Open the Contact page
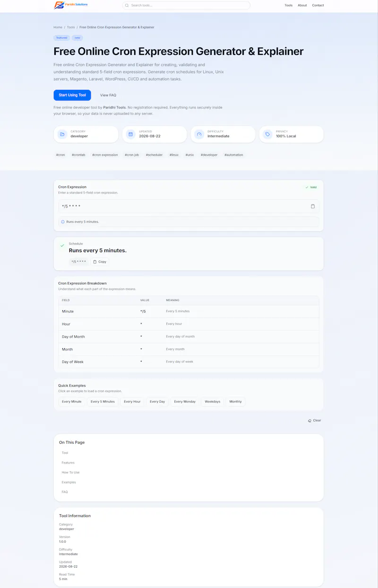The height and width of the screenshot is (588, 378). click(x=318, y=5)
